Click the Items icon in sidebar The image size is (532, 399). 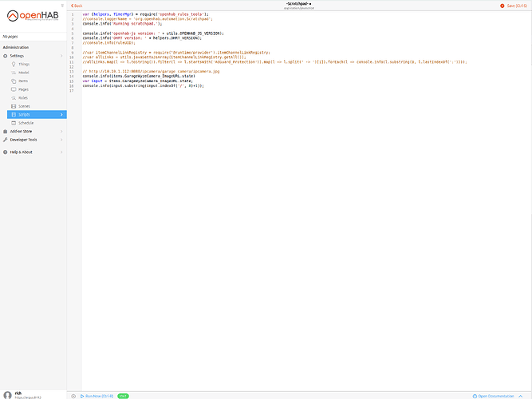pos(14,81)
